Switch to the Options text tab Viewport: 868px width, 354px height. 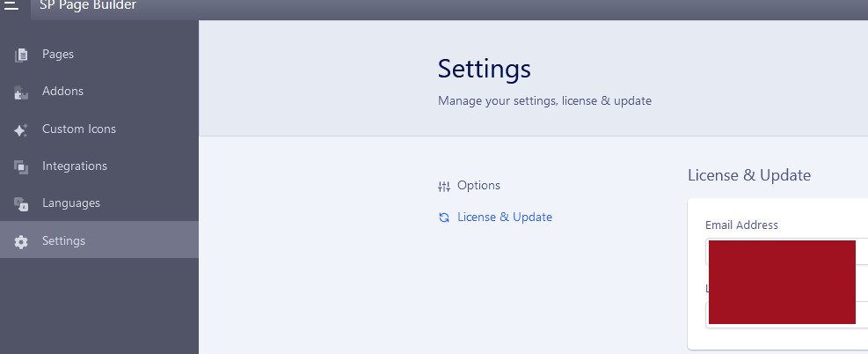478,186
